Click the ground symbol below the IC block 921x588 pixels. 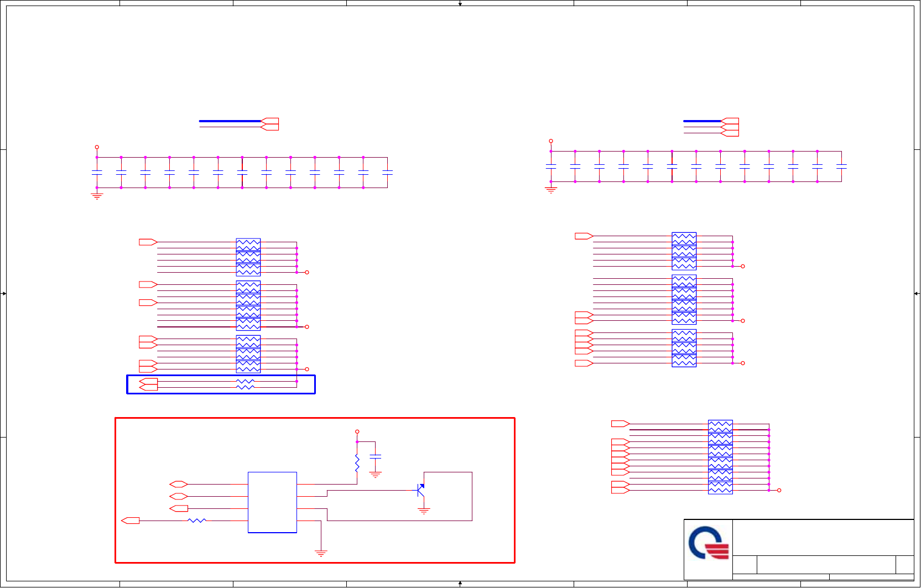[321, 553]
